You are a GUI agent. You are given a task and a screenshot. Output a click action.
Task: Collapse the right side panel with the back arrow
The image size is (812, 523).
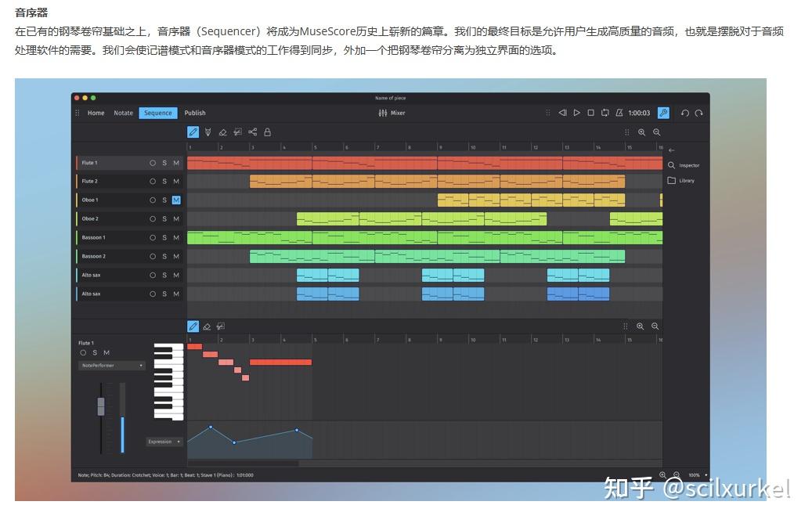[672, 150]
